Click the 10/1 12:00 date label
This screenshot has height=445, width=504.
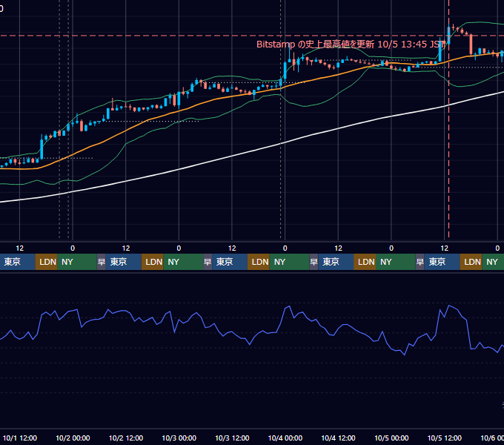pos(20,438)
